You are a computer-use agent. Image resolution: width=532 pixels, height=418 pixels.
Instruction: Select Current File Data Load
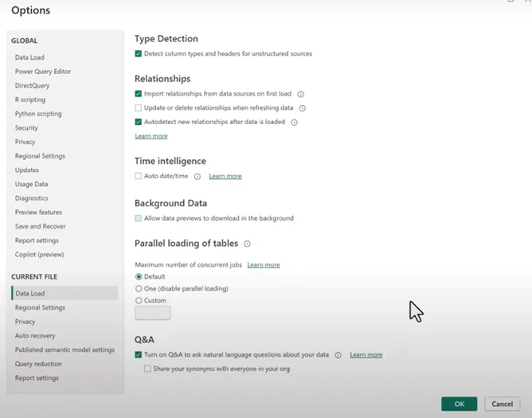[x=65, y=293]
